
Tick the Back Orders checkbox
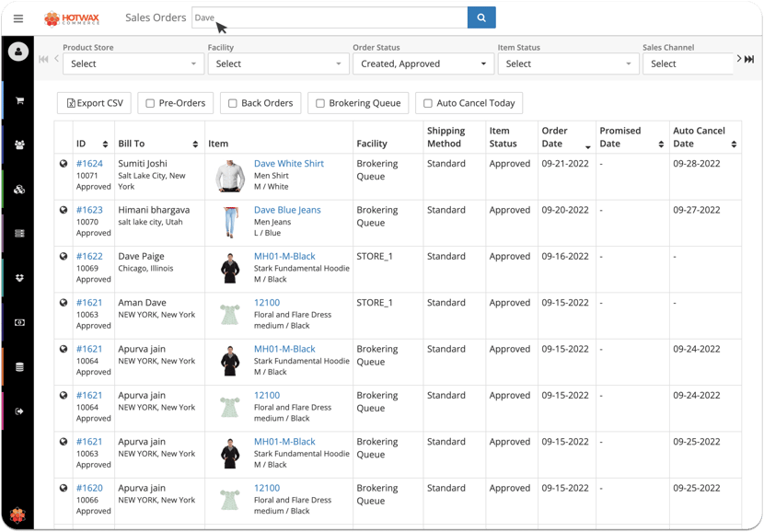click(233, 103)
